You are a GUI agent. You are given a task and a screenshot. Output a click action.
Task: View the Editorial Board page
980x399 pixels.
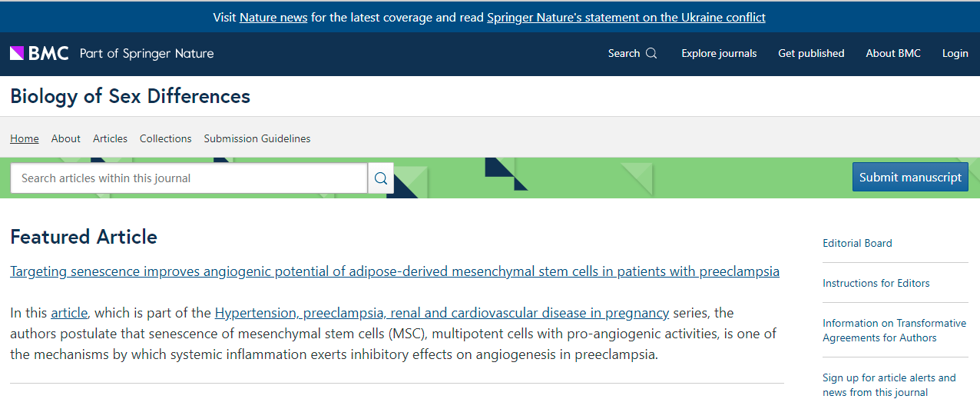pos(857,243)
